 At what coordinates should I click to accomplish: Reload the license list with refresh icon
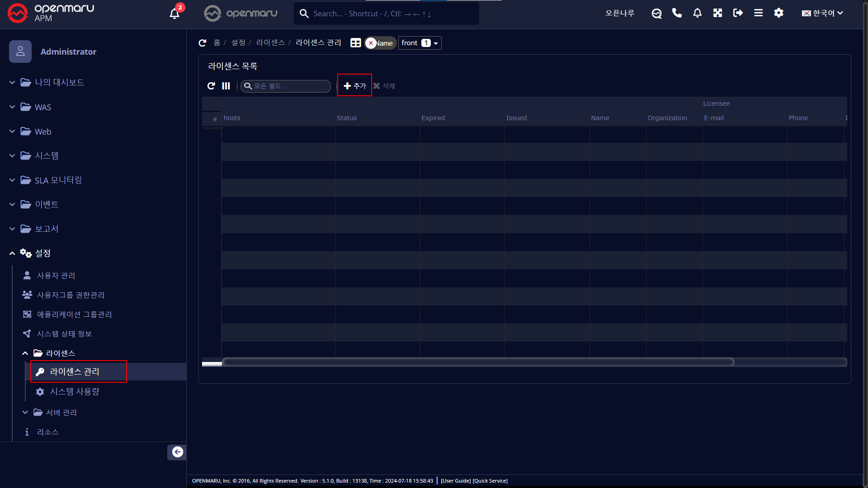[211, 86]
